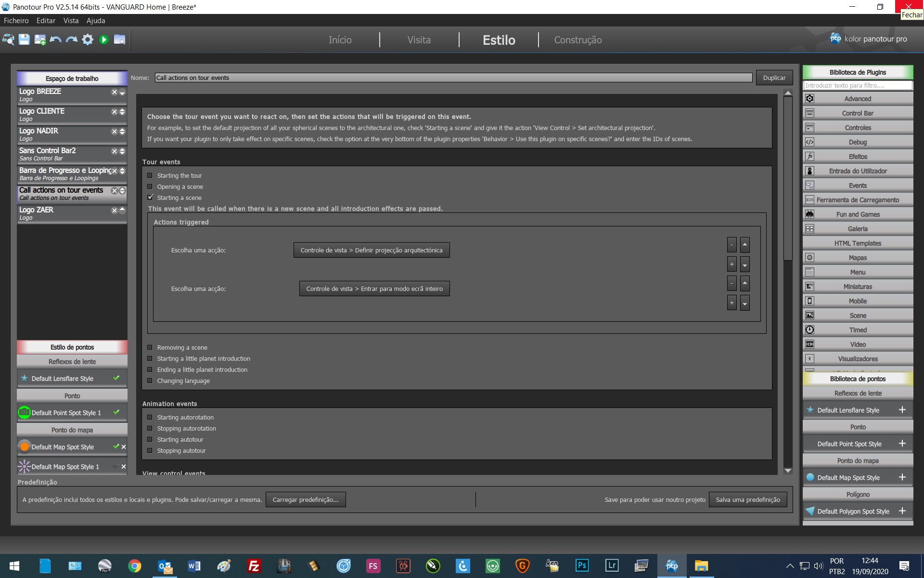Switch to the Início tab
The height and width of the screenshot is (578, 924).
pos(340,40)
